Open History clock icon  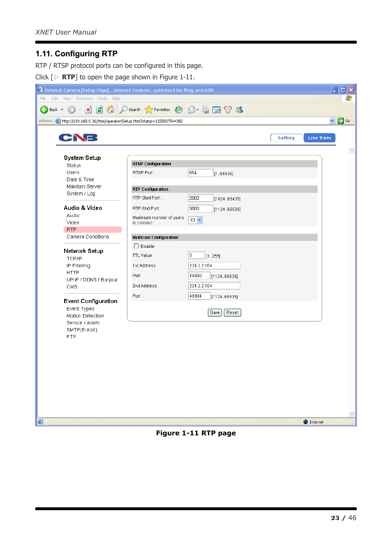pyautogui.click(x=178, y=110)
